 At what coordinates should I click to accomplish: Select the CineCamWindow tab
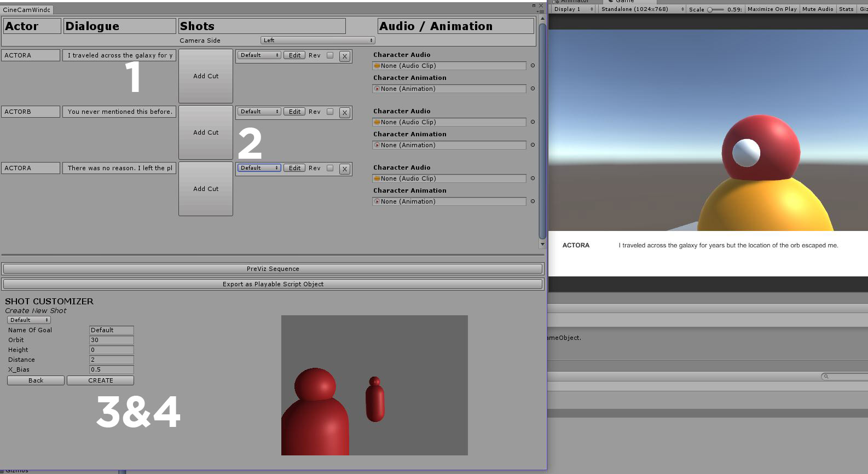[x=26, y=10]
